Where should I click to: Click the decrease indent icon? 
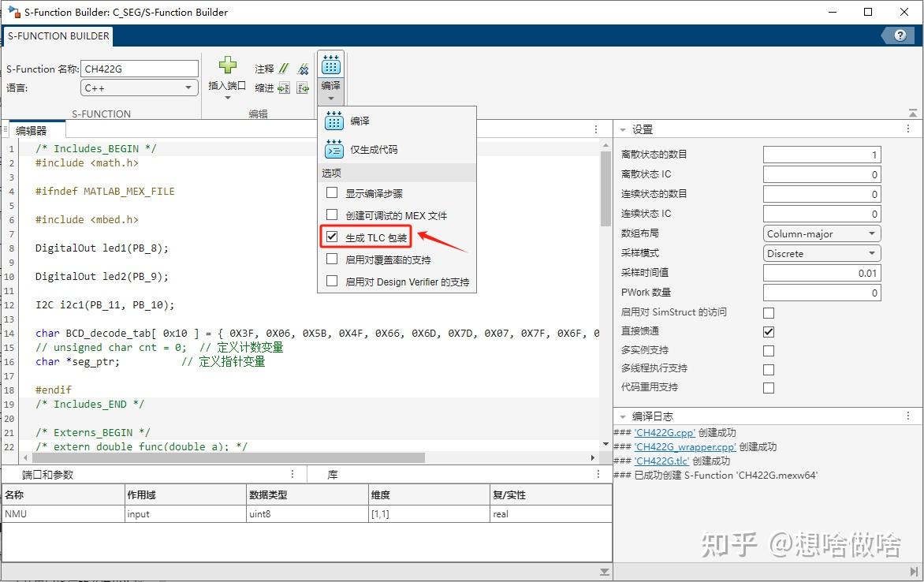(x=302, y=88)
